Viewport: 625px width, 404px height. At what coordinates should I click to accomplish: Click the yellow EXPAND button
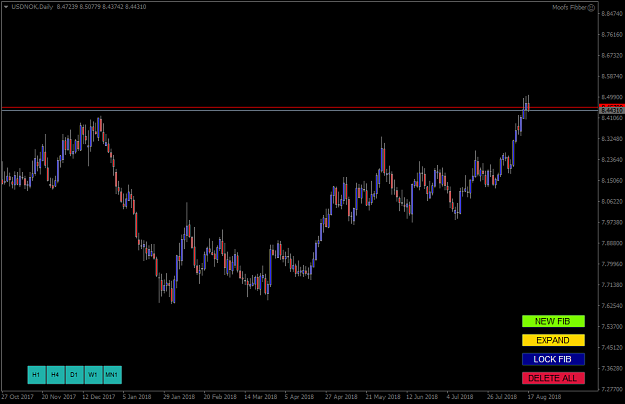pyautogui.click(x=553, y=340)
